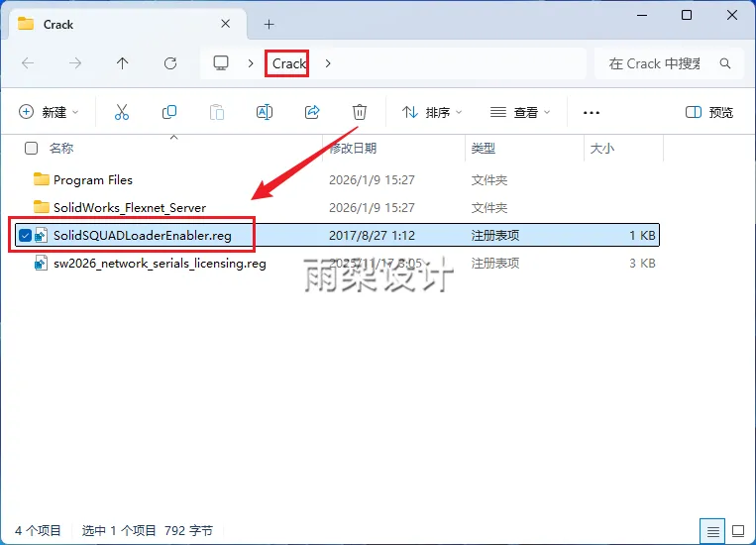Go forward with the right arrow

click(x=75, y=63)
